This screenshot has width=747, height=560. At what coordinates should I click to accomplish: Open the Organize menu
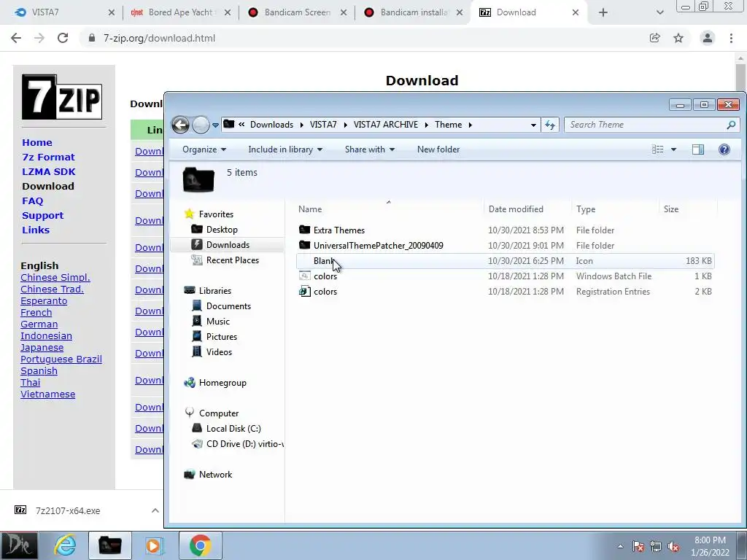(204, 149)
